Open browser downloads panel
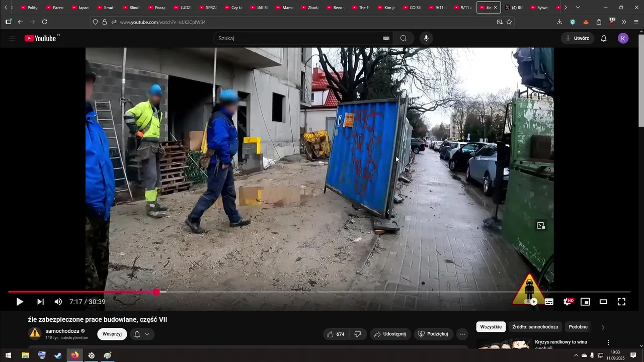Image resolution: width=644 pixels, height=362 pixels. (x=559, y=22)
